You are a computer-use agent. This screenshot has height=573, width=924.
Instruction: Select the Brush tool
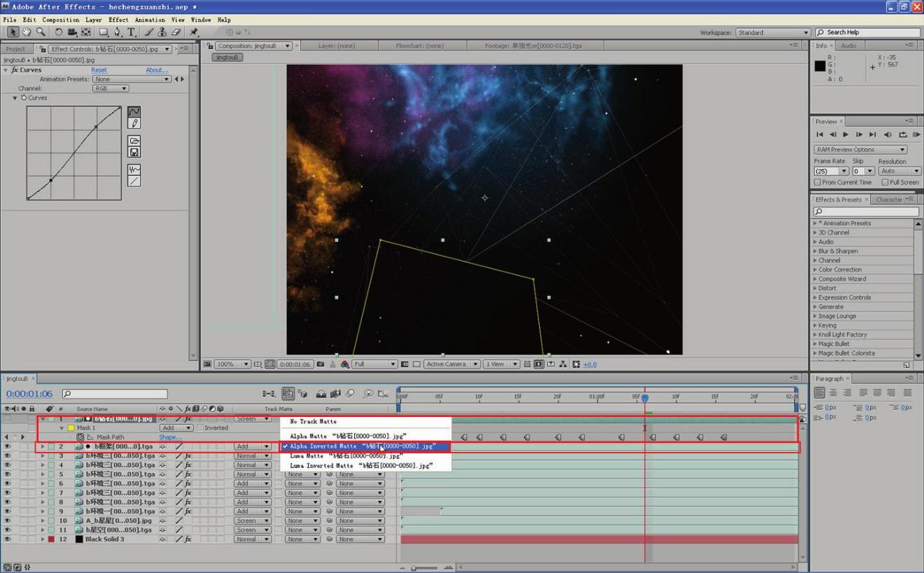click(150, 32)
